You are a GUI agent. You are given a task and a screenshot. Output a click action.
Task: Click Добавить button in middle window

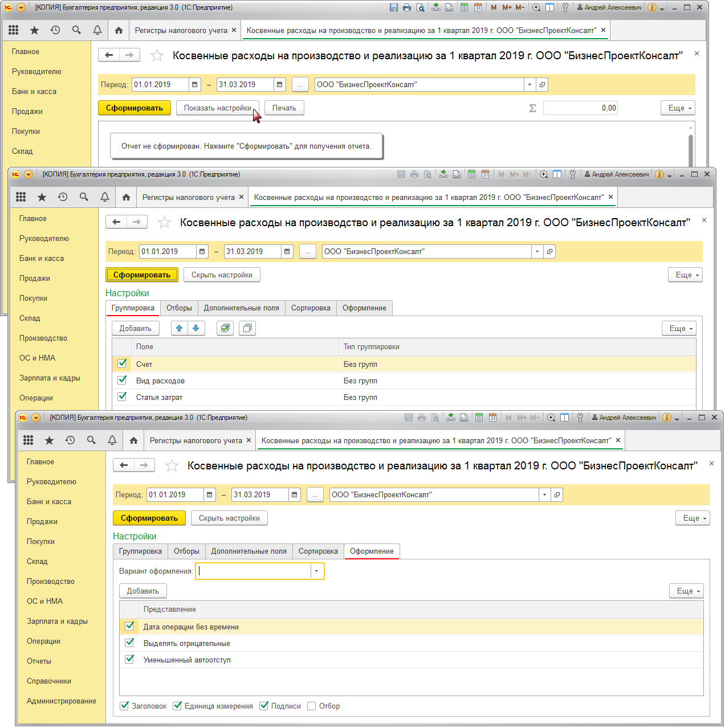click(x=136, y=328)
